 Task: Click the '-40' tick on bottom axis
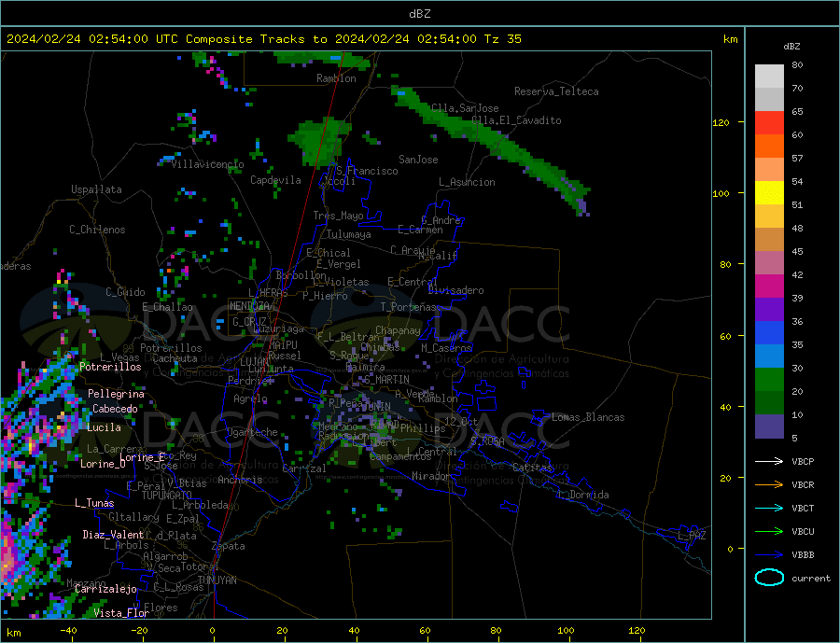68,631
